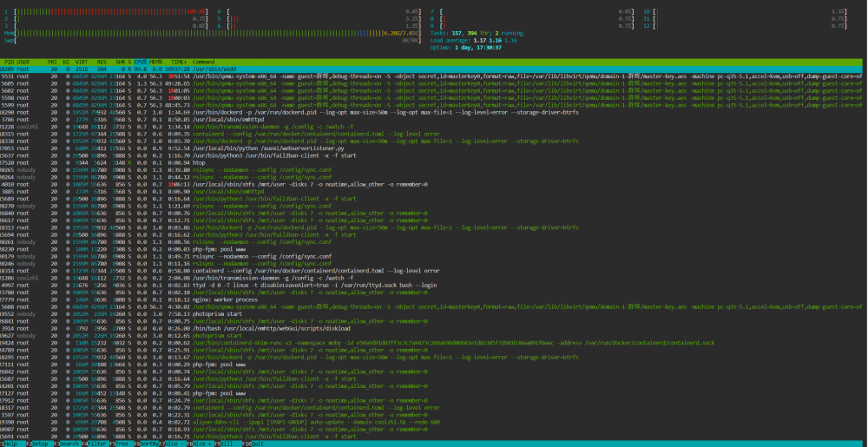Screen dimensions: 868x447
Task: Select the containerd-shim-runc-v2 process row
Action: coord(431,343)
